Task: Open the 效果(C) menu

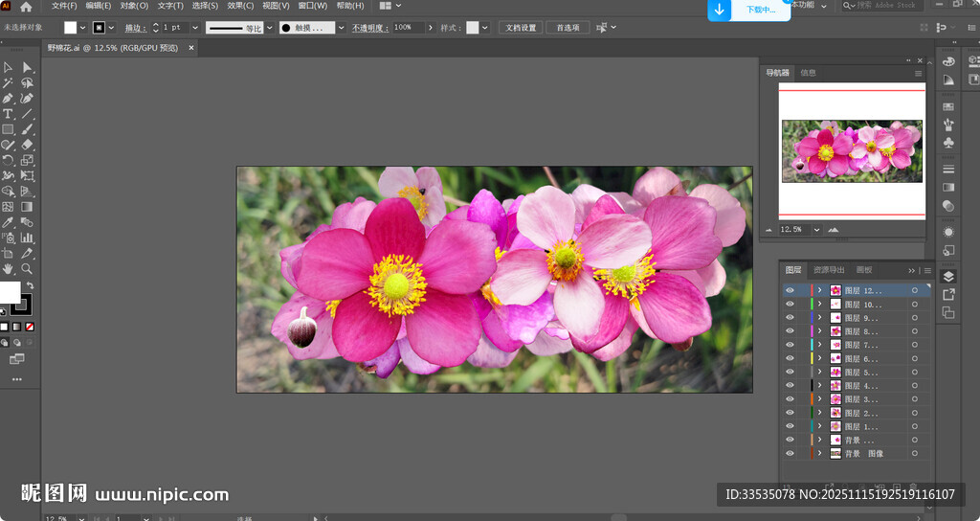Action: pos(240,6)
